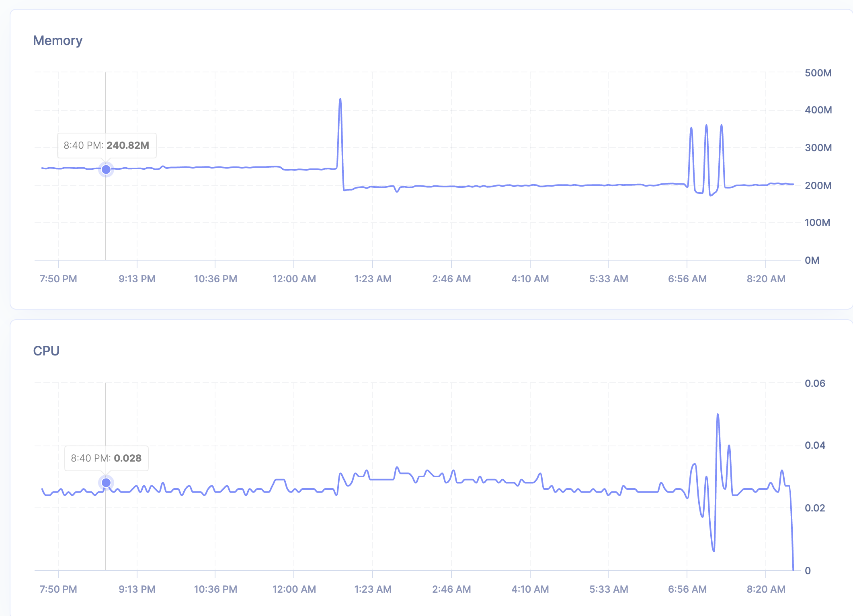Click the 4:10 AM label on CPU axis
This screenshot has width=853, height=616.
click(x=530, y=589)
